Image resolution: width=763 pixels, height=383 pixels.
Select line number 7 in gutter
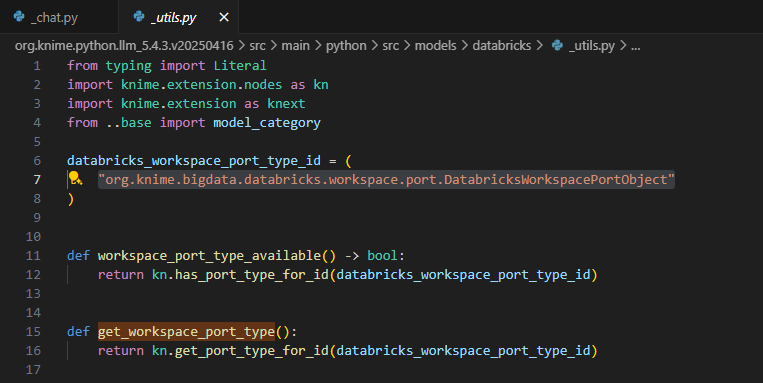pos(37,180)
